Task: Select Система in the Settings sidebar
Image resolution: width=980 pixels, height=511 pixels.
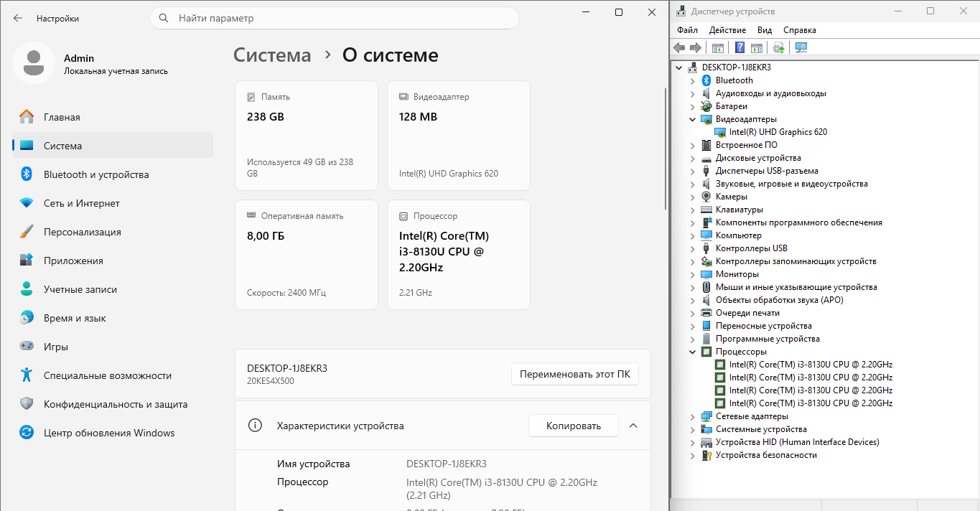Action: [x=113, y=146]
